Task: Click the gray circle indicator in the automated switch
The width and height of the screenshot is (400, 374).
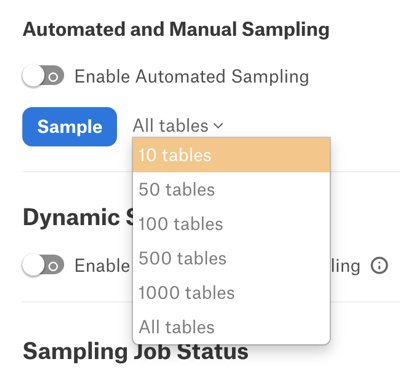Action: click(53, 77)
